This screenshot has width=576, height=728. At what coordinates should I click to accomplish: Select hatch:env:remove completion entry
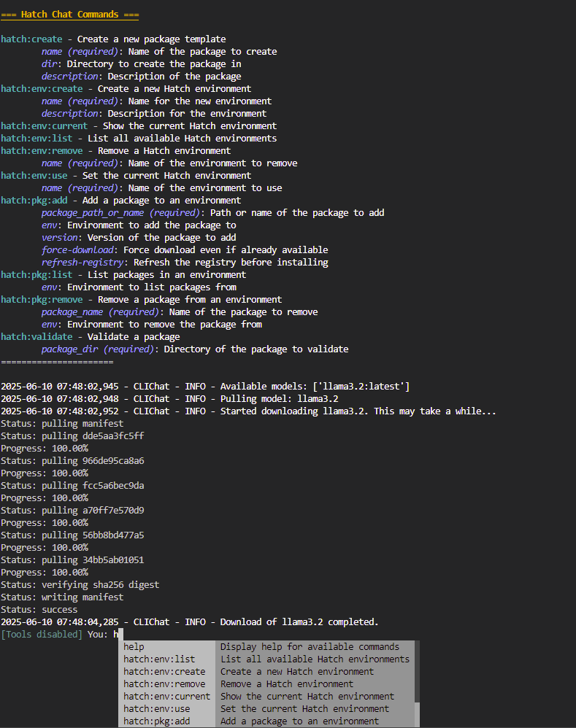pos(167,684)
